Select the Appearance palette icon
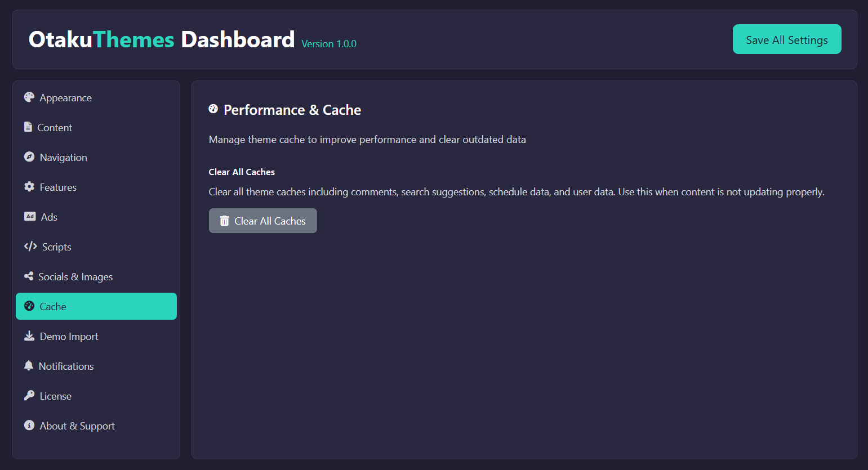 pyautogui.click(x=29, y=97)
